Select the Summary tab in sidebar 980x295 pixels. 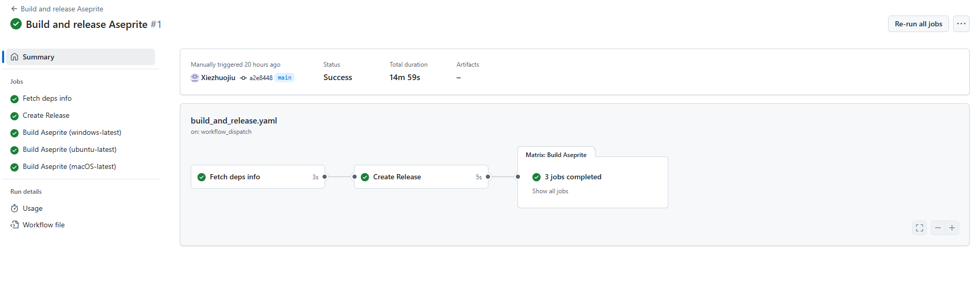coord(81,57)
